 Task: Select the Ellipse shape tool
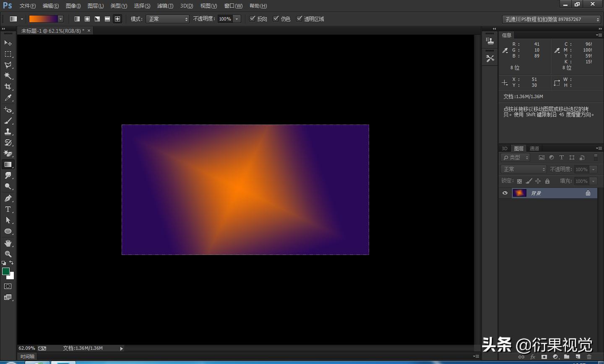click(8, 231)
